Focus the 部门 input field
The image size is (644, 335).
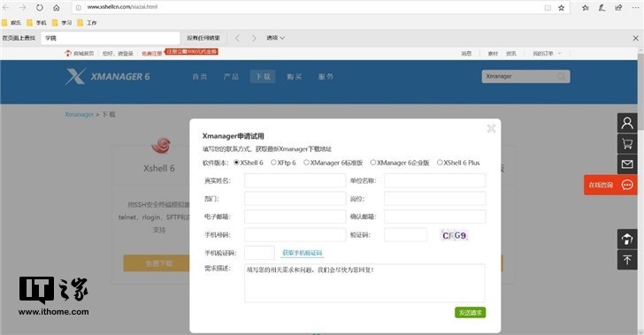click(x=295, y=199)
